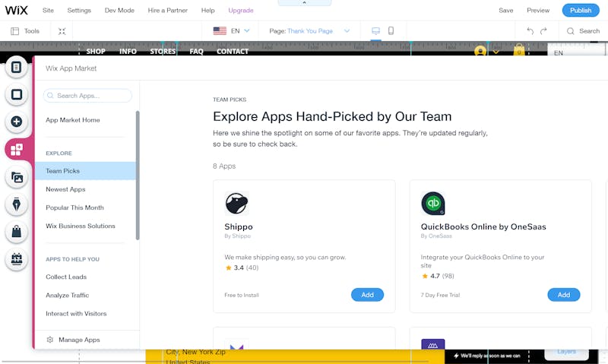Click the QuickBooks Online by OneSaas title
The height and width of the screenshot is (364, 608).
click(483, 226)
